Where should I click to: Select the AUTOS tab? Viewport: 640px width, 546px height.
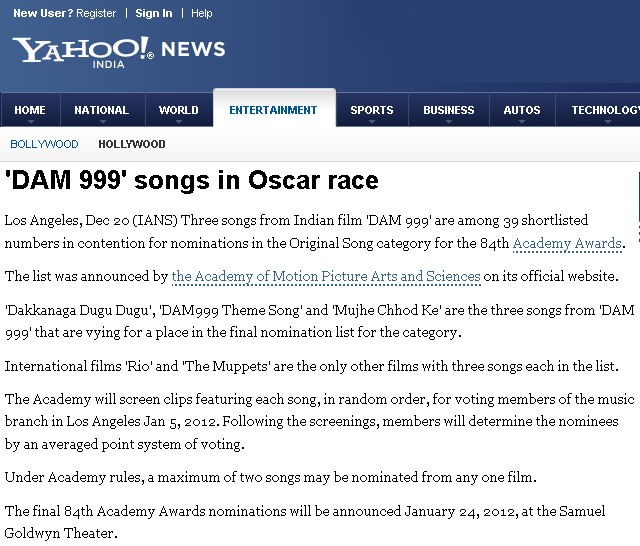pos(522,110)
